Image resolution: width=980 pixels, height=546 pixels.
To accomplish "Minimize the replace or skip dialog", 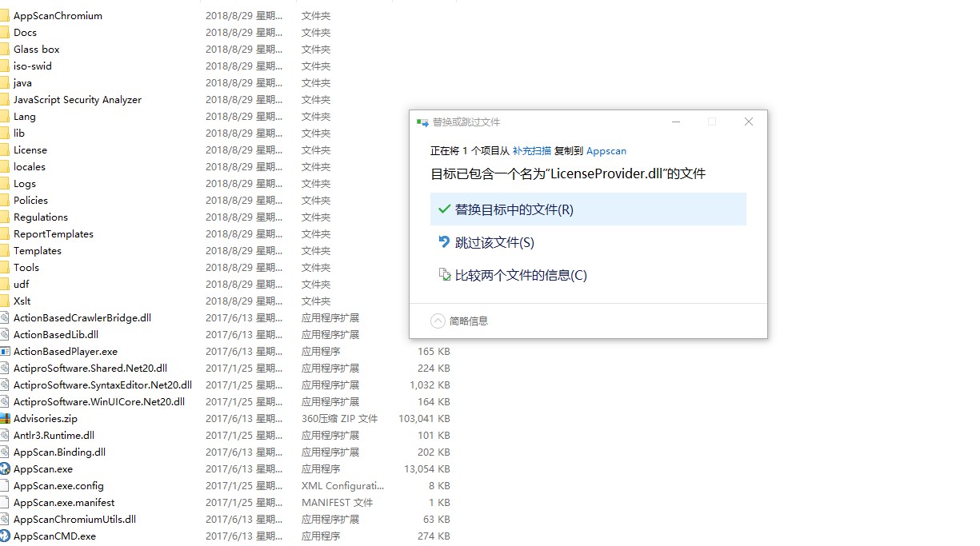I will (676, 122).
